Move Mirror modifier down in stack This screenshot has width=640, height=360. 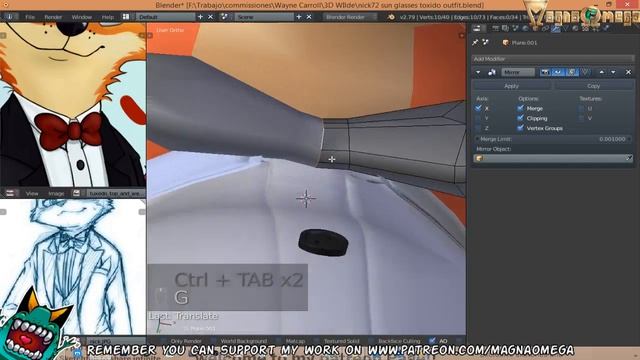(613, 72)
